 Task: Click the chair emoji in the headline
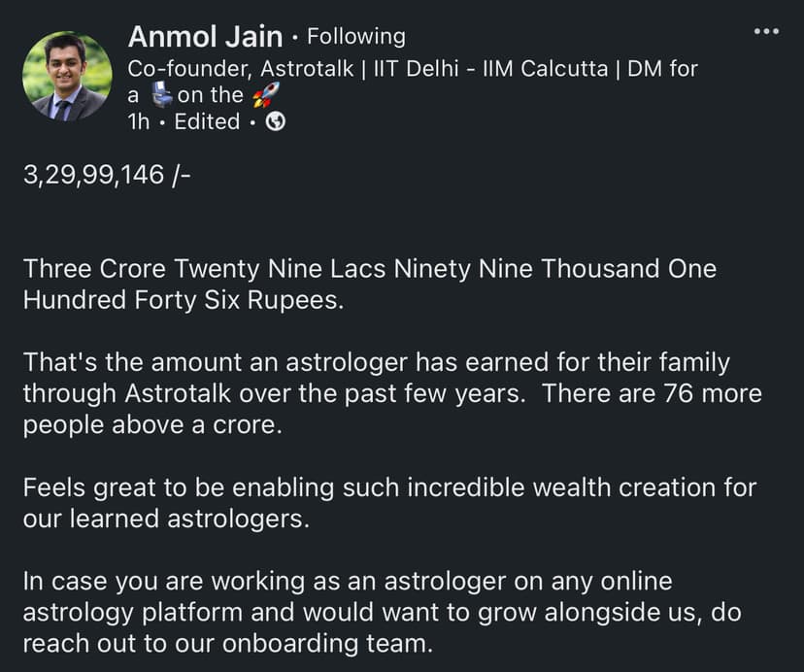[161, 95]
